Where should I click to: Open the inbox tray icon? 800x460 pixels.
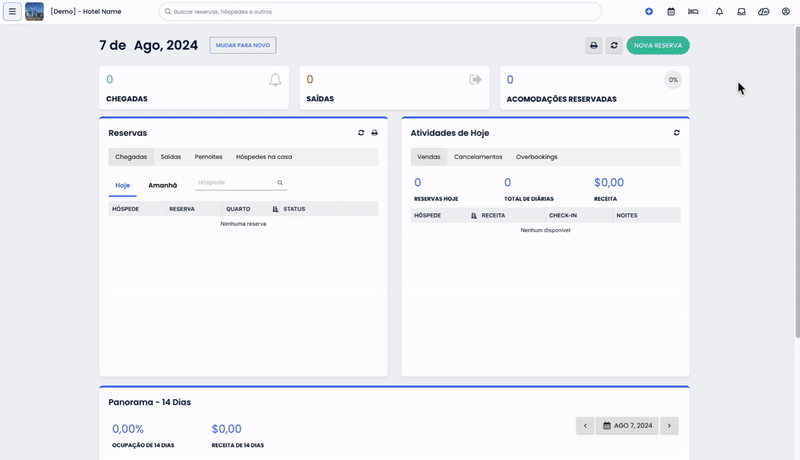pos(742,12)
